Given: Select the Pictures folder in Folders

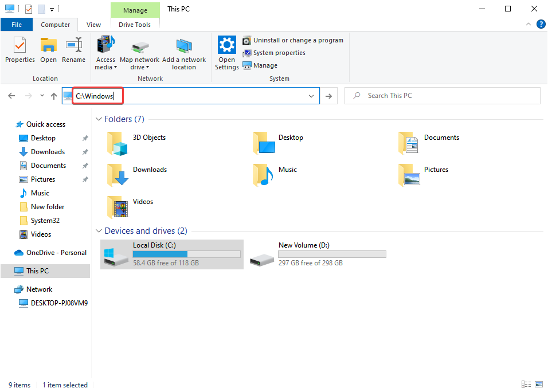Looking at the screenshot, I should tap(424, 175).
